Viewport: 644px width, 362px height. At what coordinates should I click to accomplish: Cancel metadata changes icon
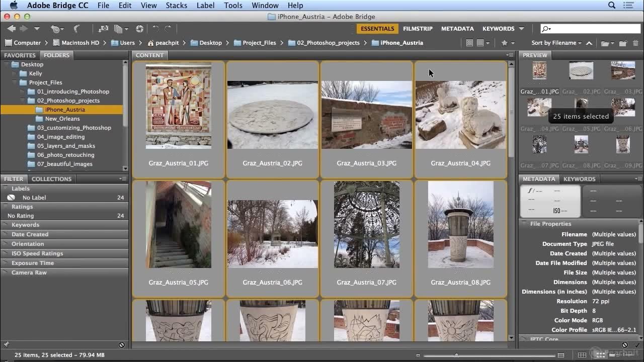coord(625,345)
